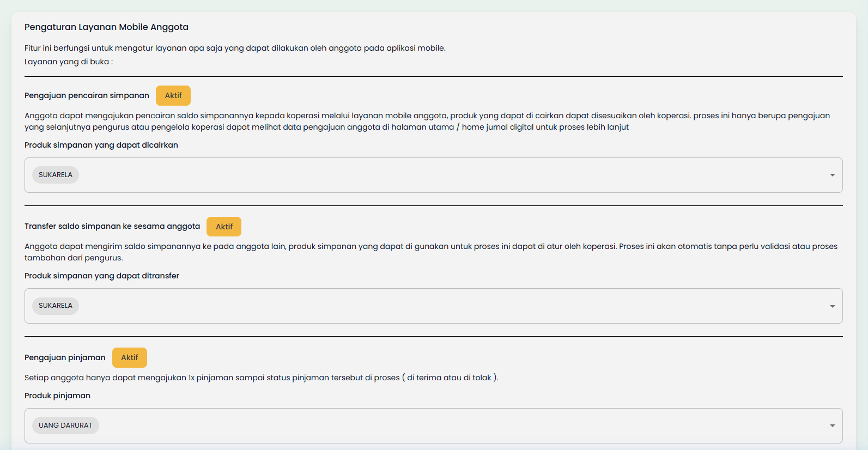
Task: Click the Pengajuan pencairan simpanan section label
Action: (x=87, y=95)
